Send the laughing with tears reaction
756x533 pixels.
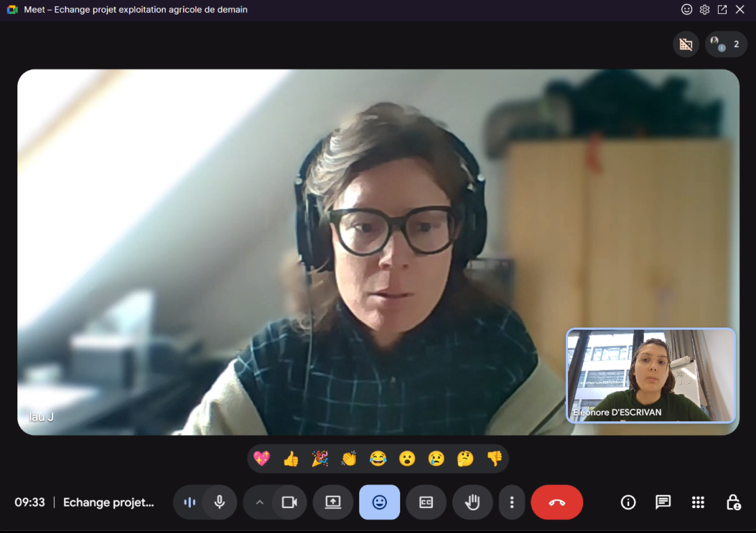(x=378, y=458)
